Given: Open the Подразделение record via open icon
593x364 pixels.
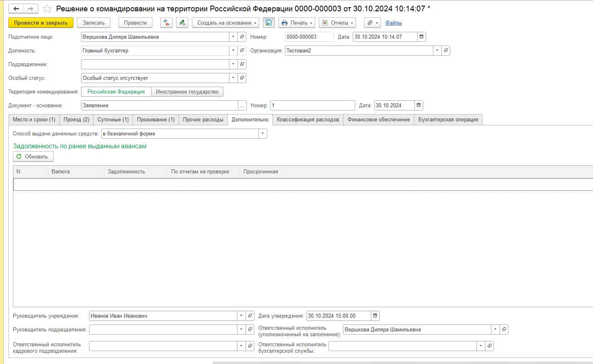Looking at the screenshot, I should click(242, 64).
